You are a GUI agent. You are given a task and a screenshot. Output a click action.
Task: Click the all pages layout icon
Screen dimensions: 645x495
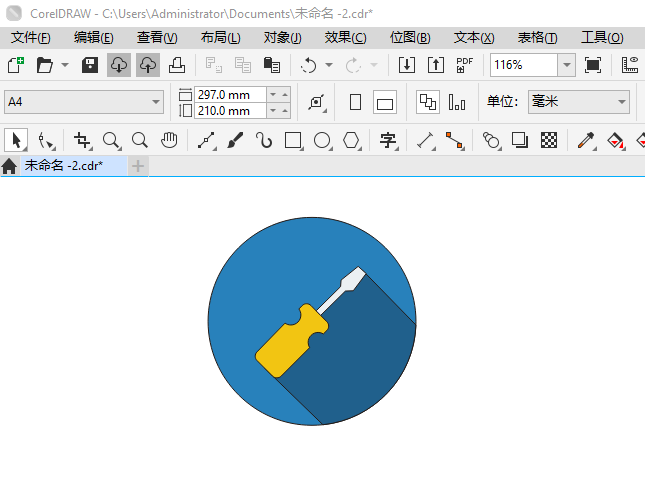428,102
